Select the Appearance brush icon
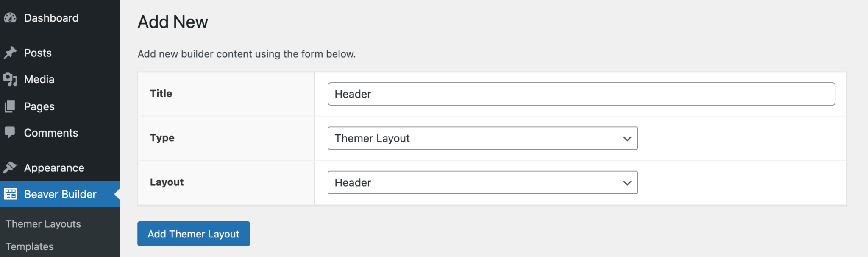868x257 pixels. point(11,167)
